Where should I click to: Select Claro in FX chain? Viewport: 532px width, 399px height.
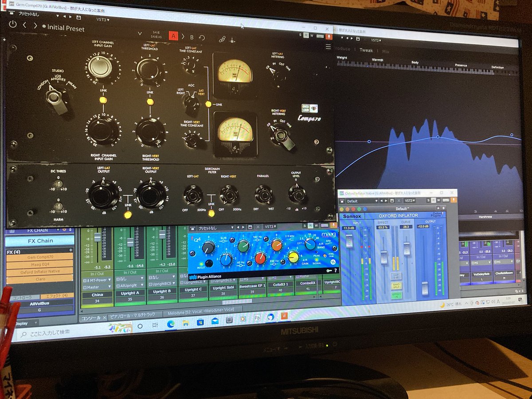[40, 280]
